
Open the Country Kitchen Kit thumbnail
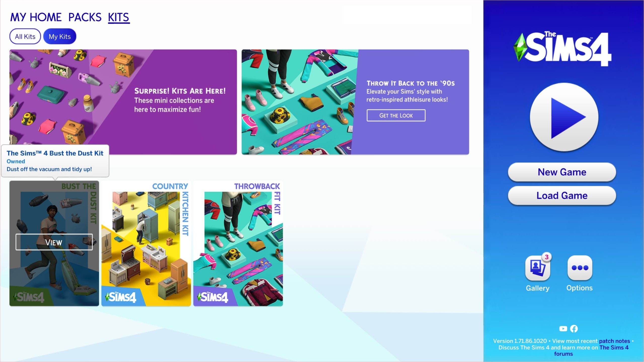point(146,243)
